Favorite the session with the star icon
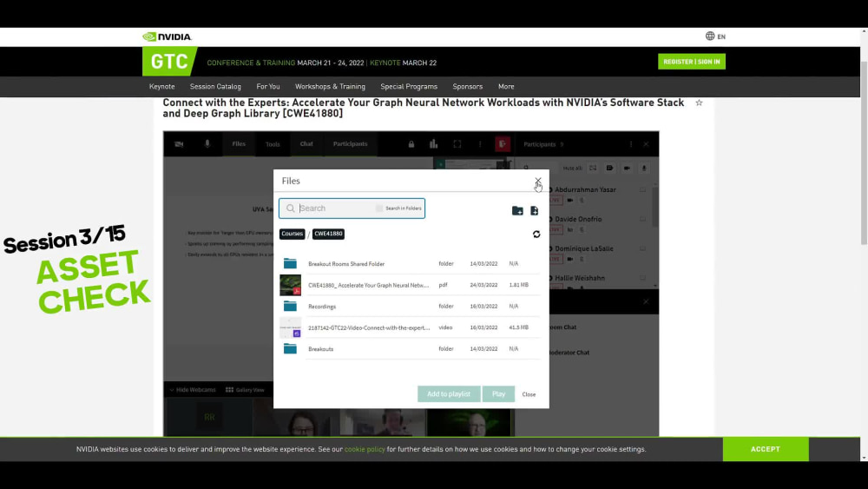Viewport: 868px width, 489px height. (x=699, y=102)
